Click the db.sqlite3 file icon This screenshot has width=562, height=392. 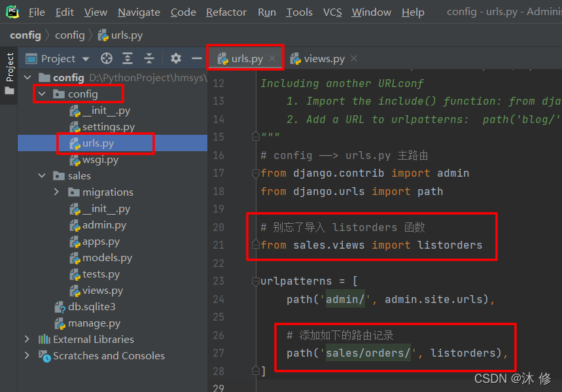[60, 308]
